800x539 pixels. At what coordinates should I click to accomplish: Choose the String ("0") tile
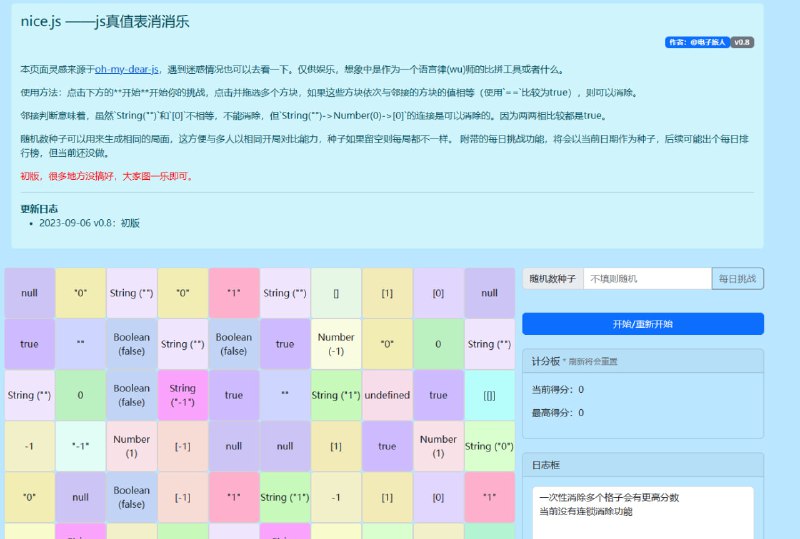pos(490,446)
